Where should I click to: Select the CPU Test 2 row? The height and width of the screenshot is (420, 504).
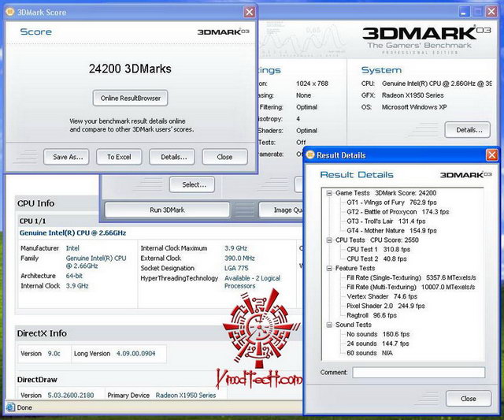pos(376,259)
